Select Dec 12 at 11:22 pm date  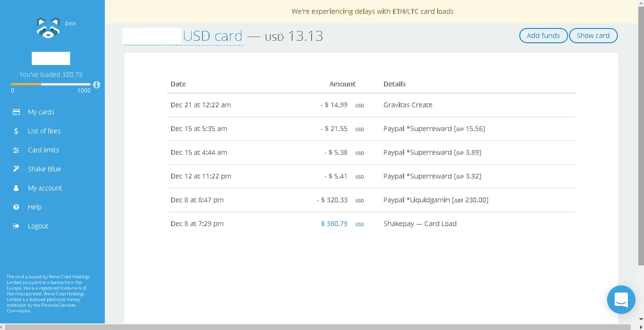201,176
